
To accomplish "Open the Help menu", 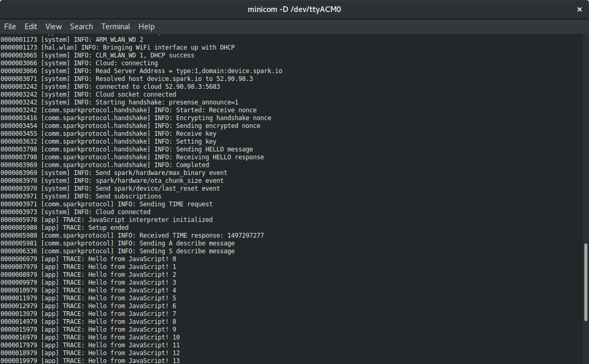I will [146, 27].
